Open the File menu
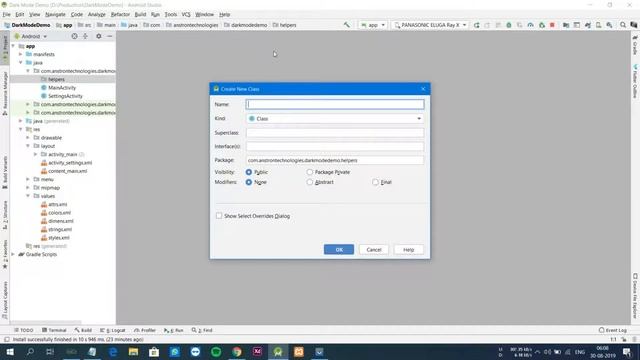 pos(7,14)
